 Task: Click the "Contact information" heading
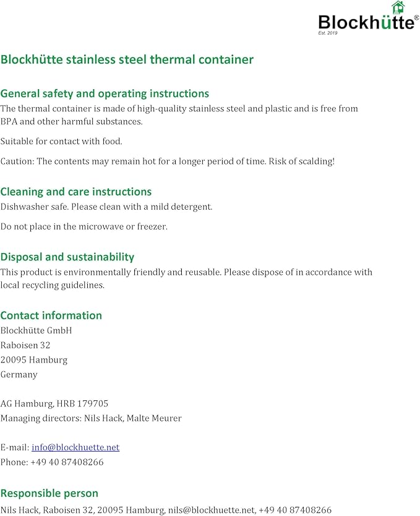(51, 316)
